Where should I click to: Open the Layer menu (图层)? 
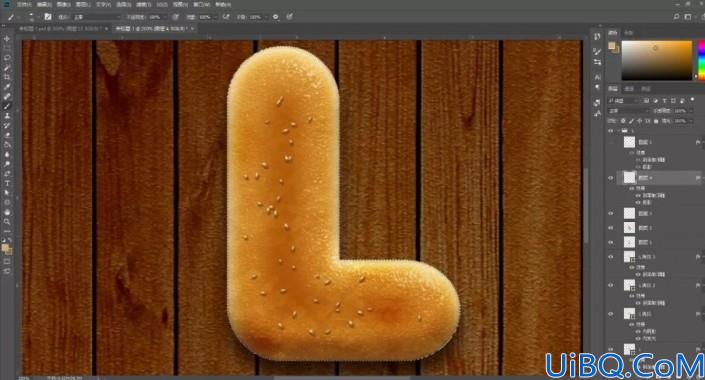[x=83, y=4]
